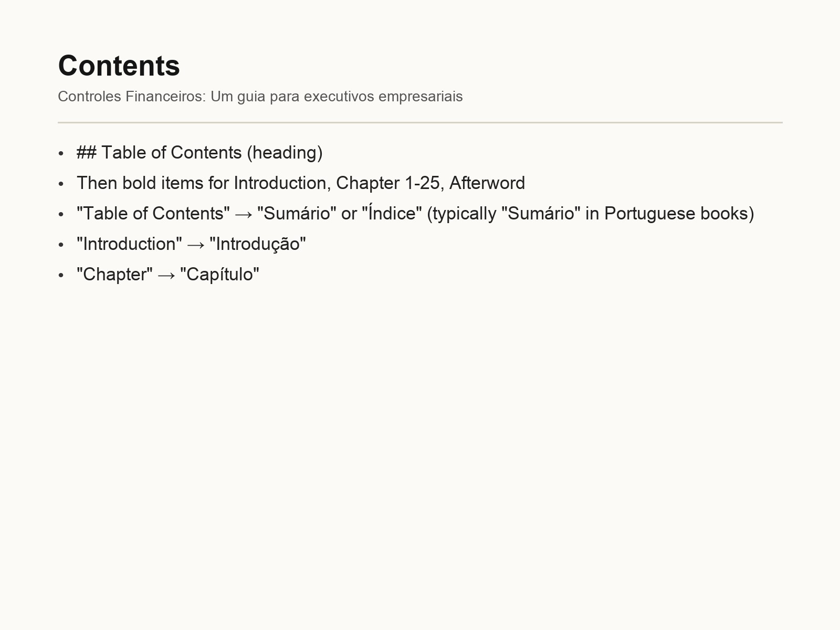Click the first bullet point marker
The height and width of the screenshot is (630, 840).
61,153
